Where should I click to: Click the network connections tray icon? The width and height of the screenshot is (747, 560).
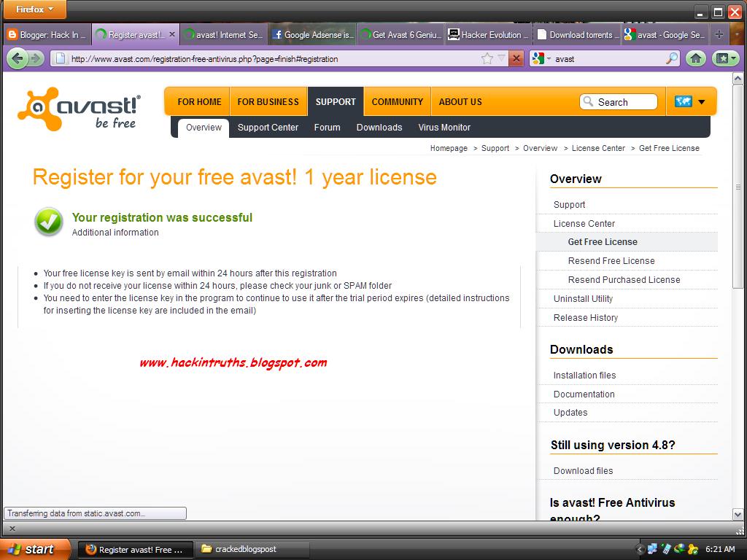point(651,548)
